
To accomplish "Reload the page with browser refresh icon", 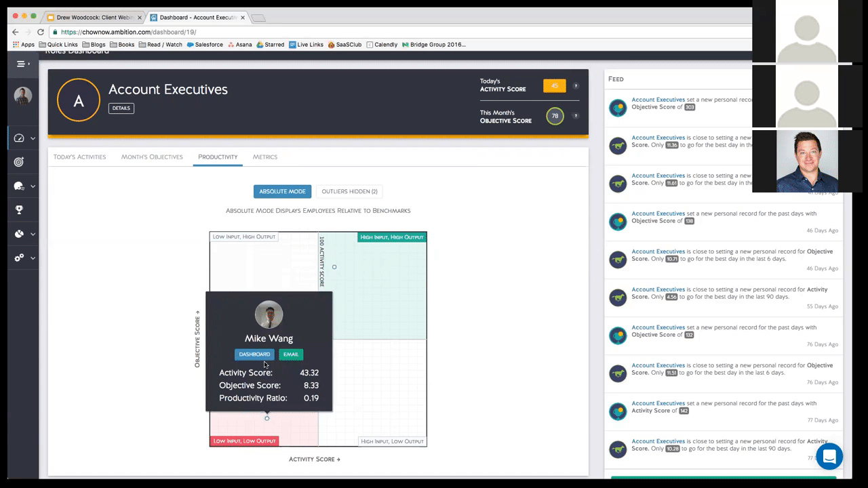I will tap(41, 32).
